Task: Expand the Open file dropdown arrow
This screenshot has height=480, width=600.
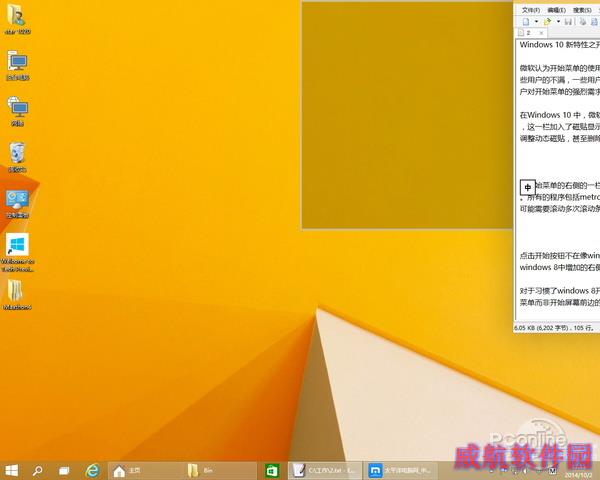Action: pos(559,21)
